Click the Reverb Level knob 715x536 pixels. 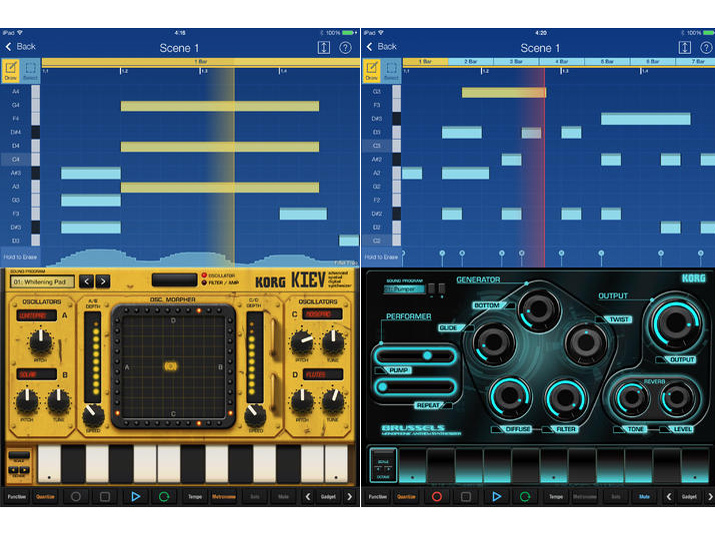pos(677,398)
